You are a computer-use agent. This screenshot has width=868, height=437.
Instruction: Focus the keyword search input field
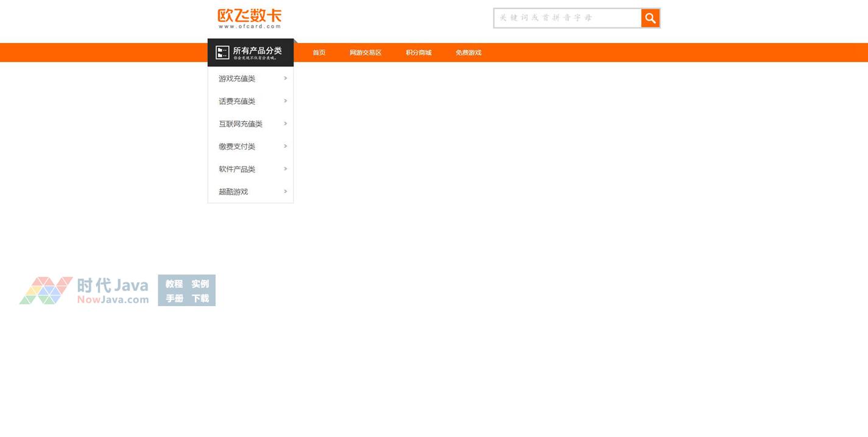tap(567, 18)
